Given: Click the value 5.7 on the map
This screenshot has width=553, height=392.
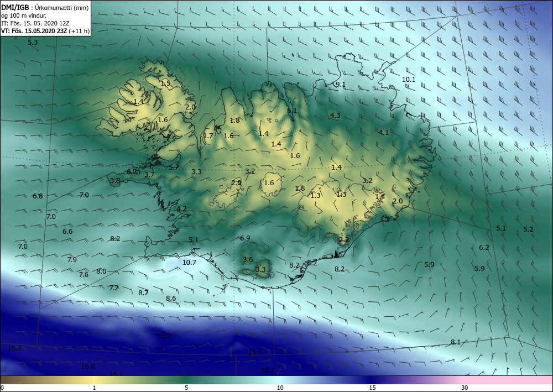Looking at the screenshot, I should click(x=174, y=167).
